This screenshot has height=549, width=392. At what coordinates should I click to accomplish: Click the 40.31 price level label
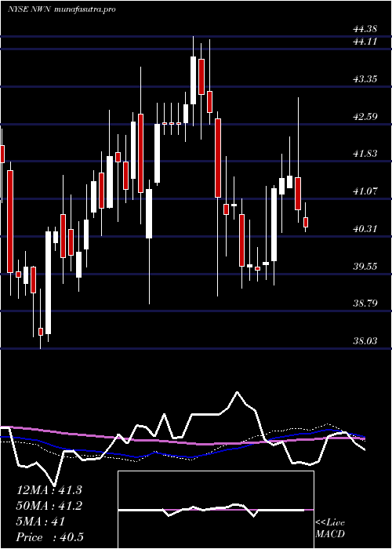click(365, 229)
